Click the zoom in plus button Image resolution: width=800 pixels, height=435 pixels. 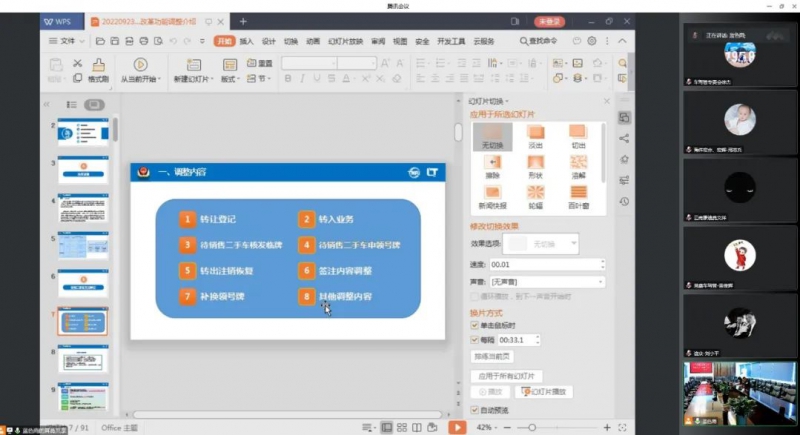tap(607, 427)
